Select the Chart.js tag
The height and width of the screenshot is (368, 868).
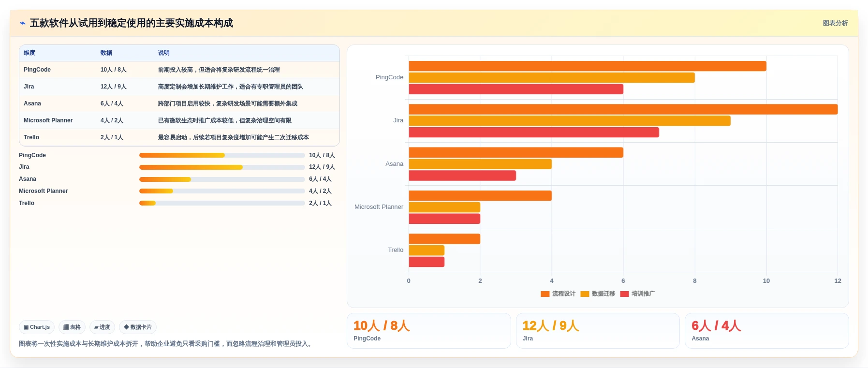(37, 327)
